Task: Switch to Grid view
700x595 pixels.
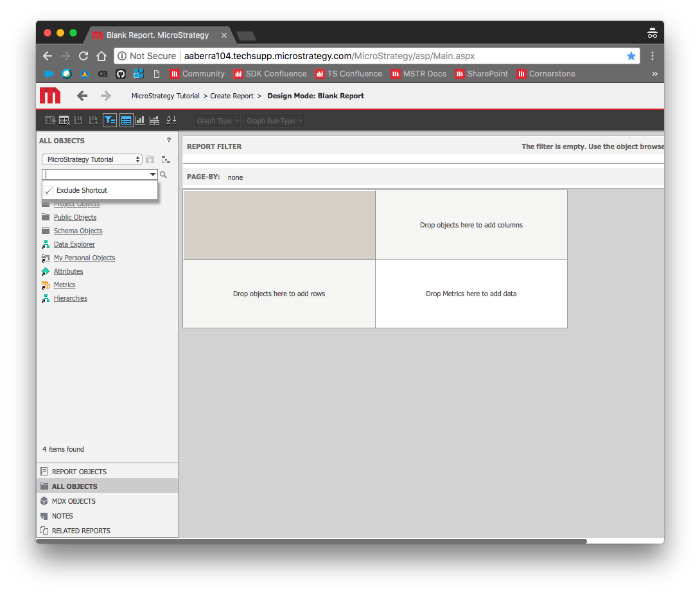Action: point(126,121)
